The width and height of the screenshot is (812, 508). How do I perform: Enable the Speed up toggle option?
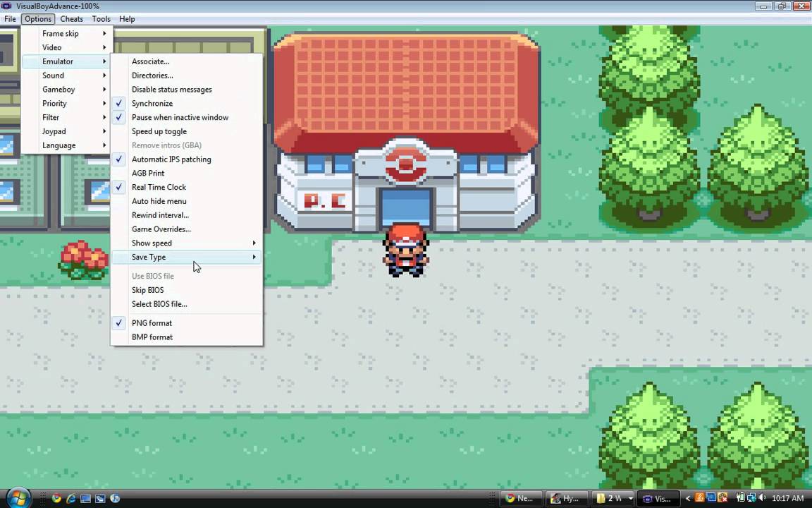pyautogui.click(x=186, y=132)
